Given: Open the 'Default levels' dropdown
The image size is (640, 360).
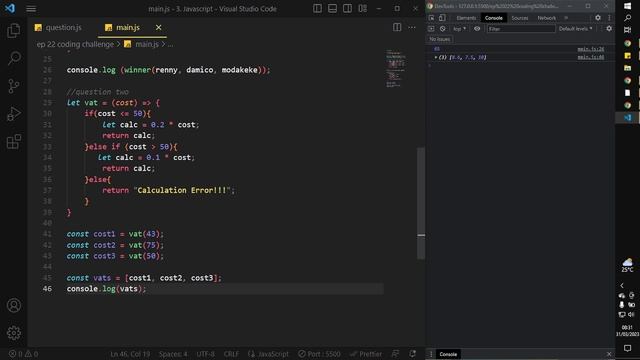Looking at the screenshot, I should point(576,29).
